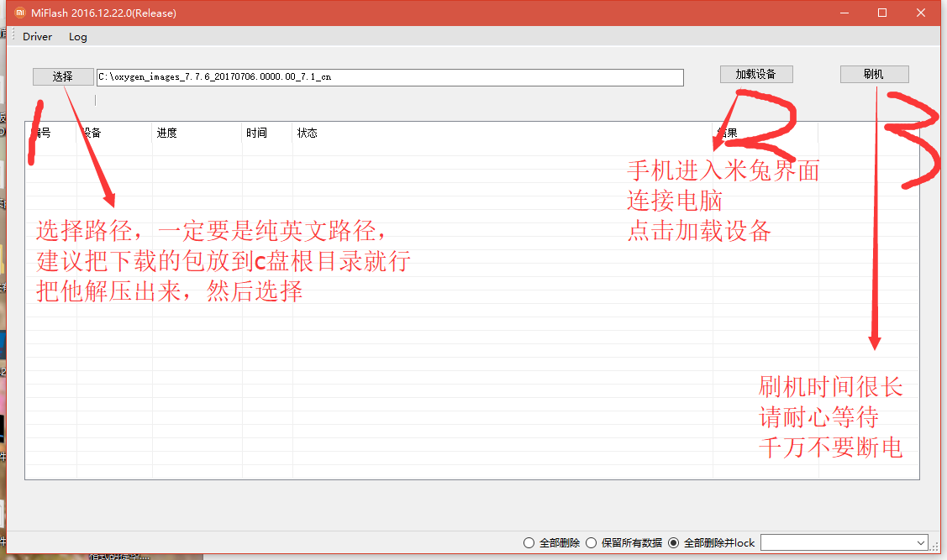This screenshot has height=560, width=947.
Task: Open the Driver menu
Action: [x=38, y=37]
